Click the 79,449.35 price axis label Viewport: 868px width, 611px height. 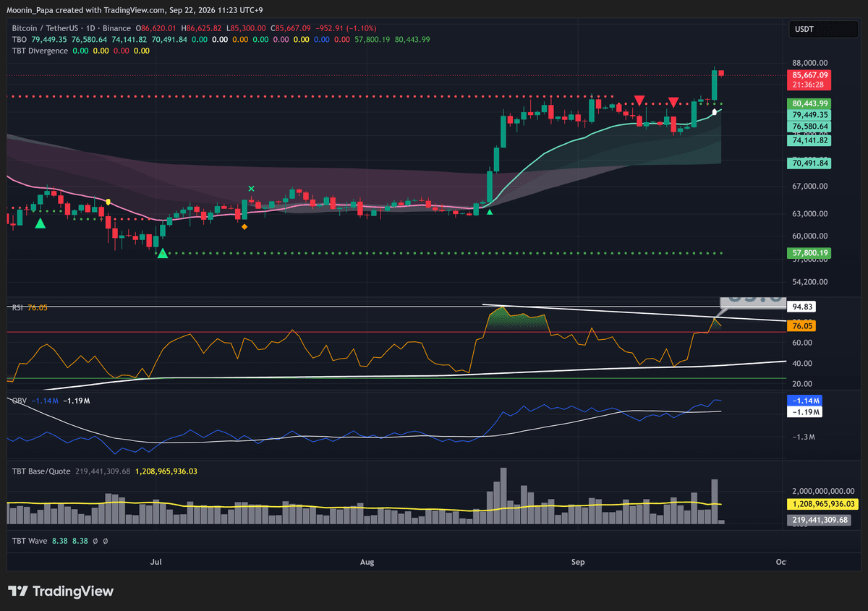click(810, 115)
